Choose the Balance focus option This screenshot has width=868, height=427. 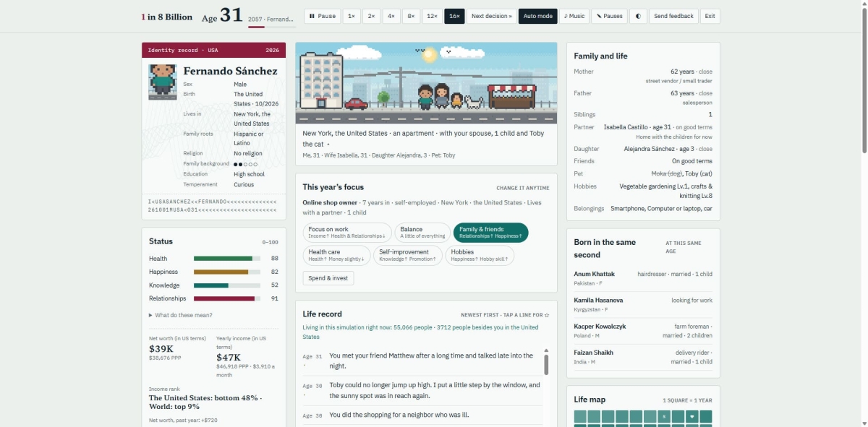(x=422, y=233)
